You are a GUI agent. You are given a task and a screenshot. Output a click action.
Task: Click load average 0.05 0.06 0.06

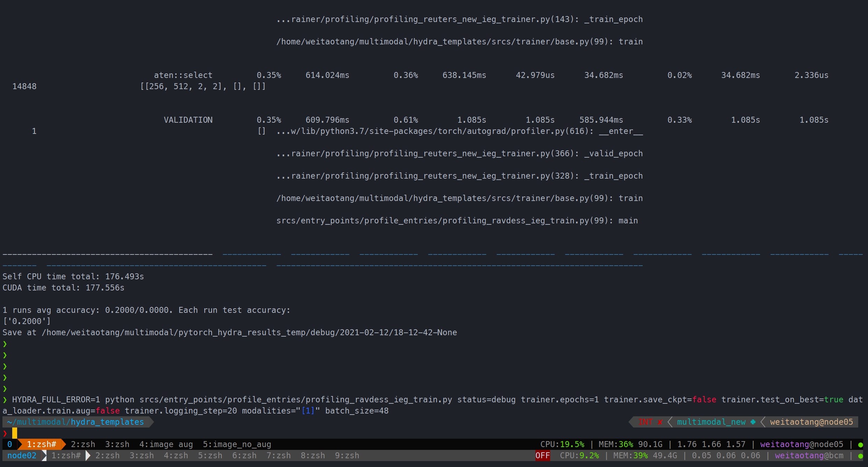coord(726,455)
